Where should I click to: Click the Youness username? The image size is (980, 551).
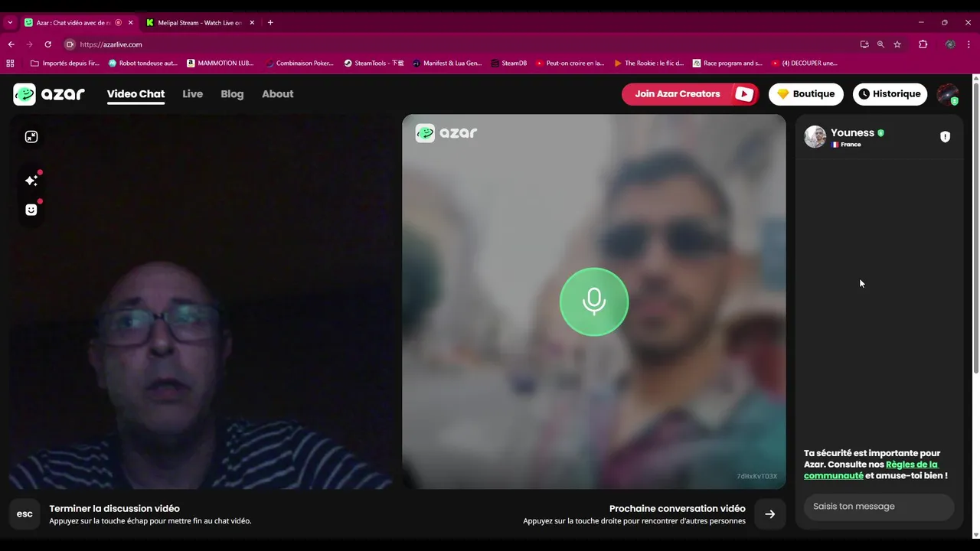(x=852, y=132)
